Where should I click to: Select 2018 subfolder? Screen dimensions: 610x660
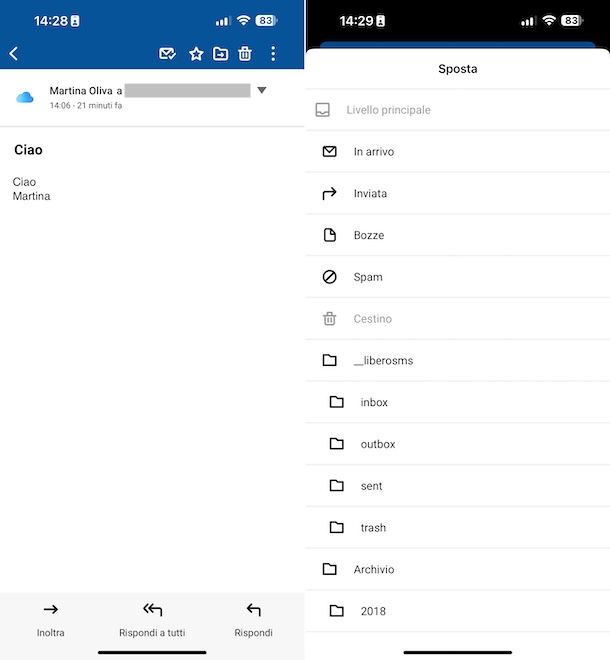pos(458,611)
